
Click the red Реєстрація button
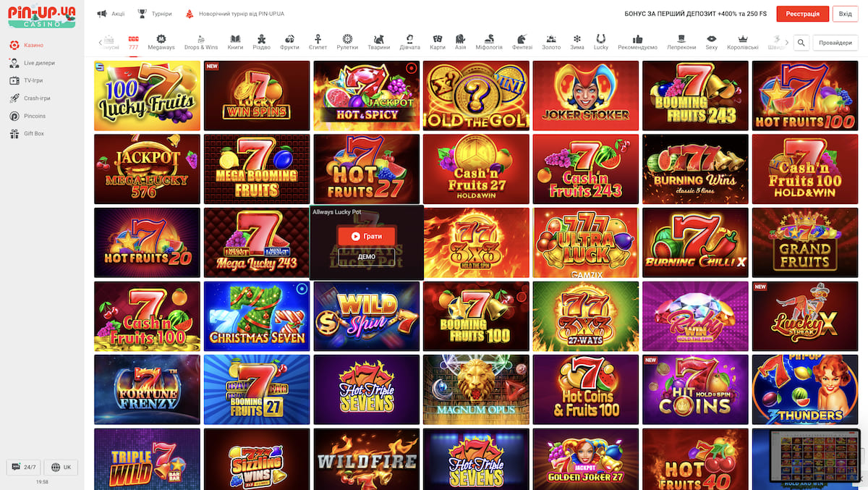tap(803, 14)
